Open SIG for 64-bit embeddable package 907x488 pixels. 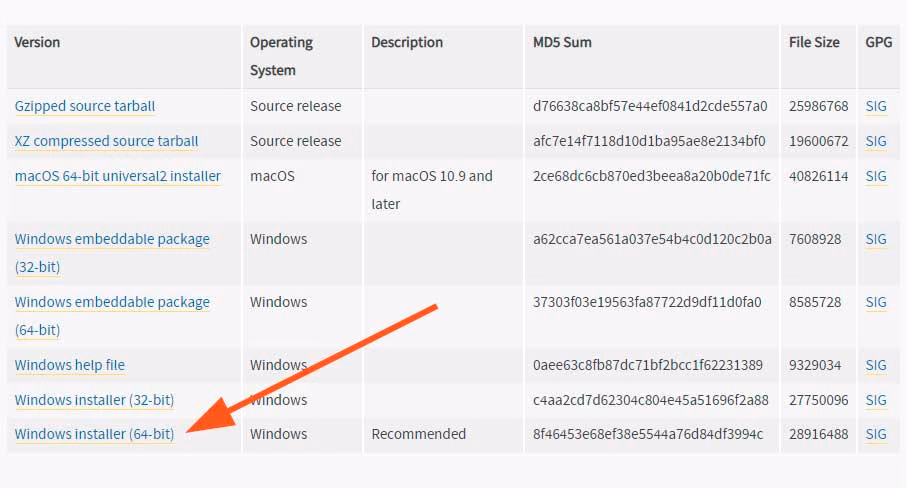(x=876, y=302)
